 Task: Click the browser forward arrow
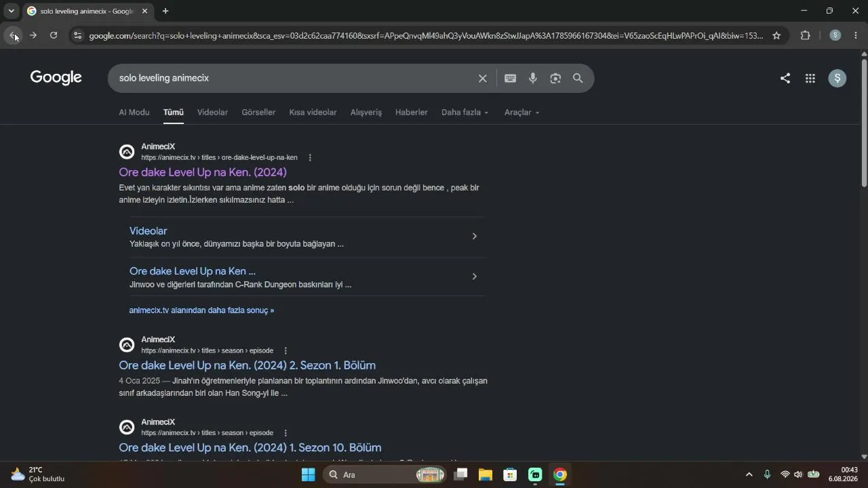coord(33,35)
